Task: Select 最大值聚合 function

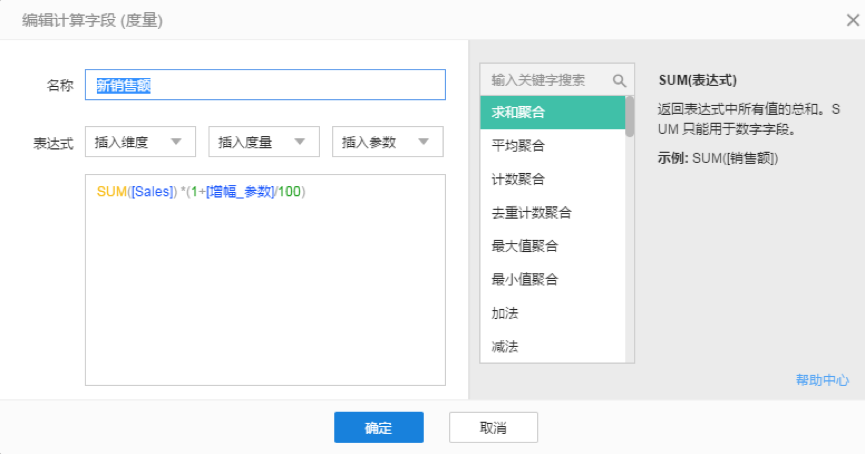Action: pos(552,246)
